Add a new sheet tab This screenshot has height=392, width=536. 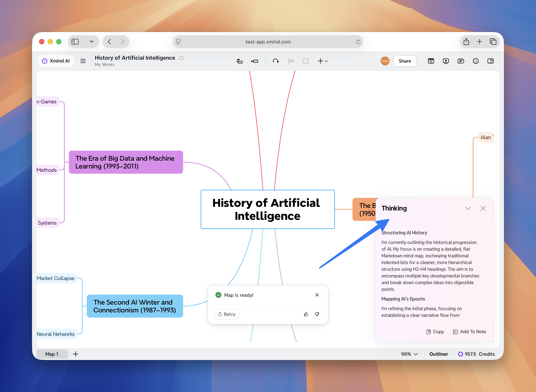coord(76,354)
